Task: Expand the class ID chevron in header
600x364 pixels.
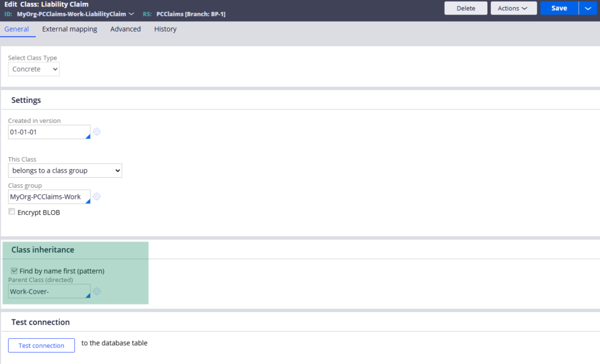Action: (x=131, y=14)
